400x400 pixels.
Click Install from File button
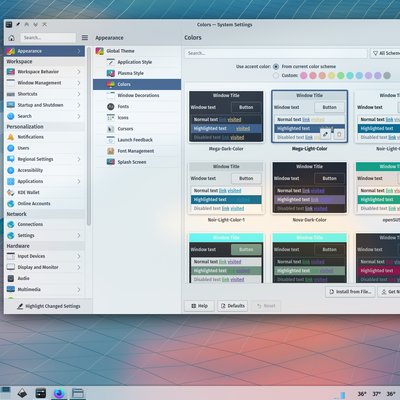click(350, 292)
